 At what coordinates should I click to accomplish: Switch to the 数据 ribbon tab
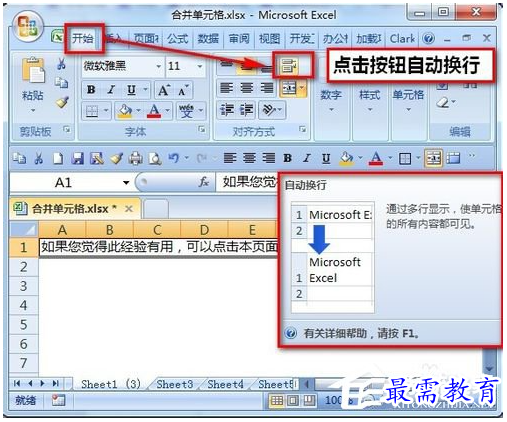[208, 39]
